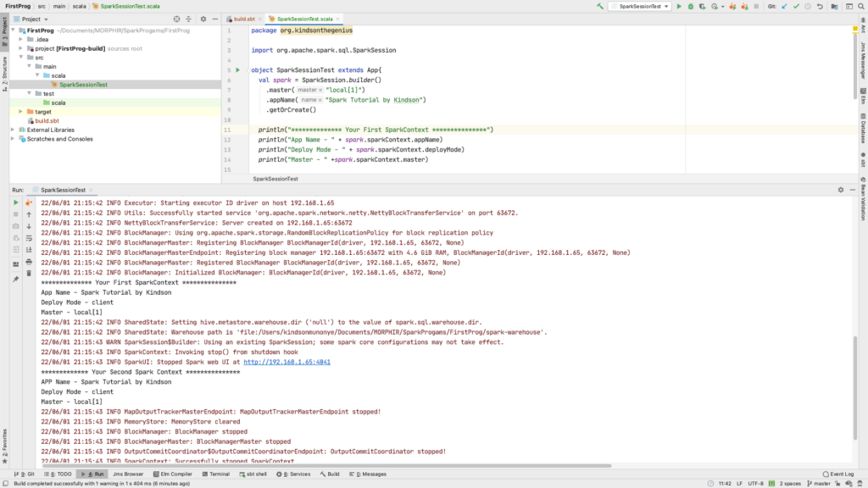
Task: Toggle scroll to end in Run console
Action: (x=29, y=250)
